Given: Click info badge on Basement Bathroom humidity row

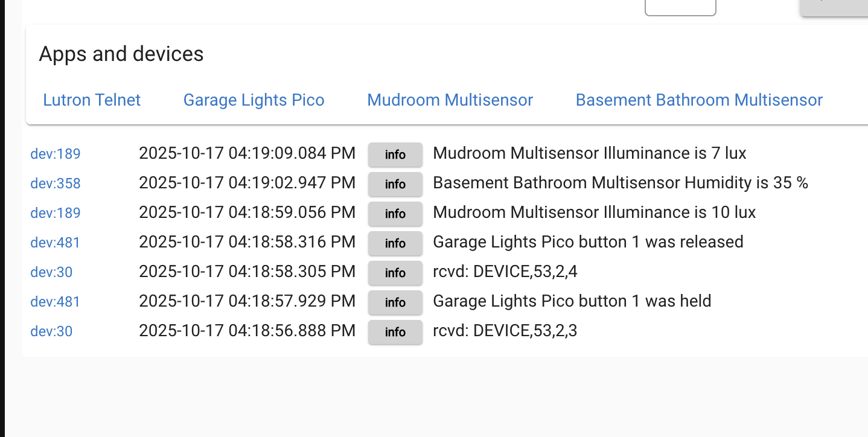Looking at the screenshot, I should 395,184.
